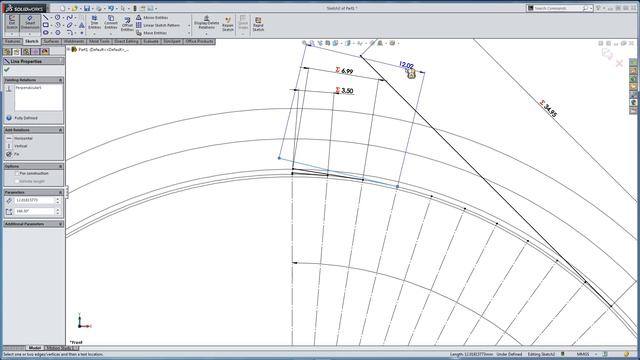Viewport: 640px width, 360px height.
Task: Click the line length parameter field
Action: click(34, 200)
